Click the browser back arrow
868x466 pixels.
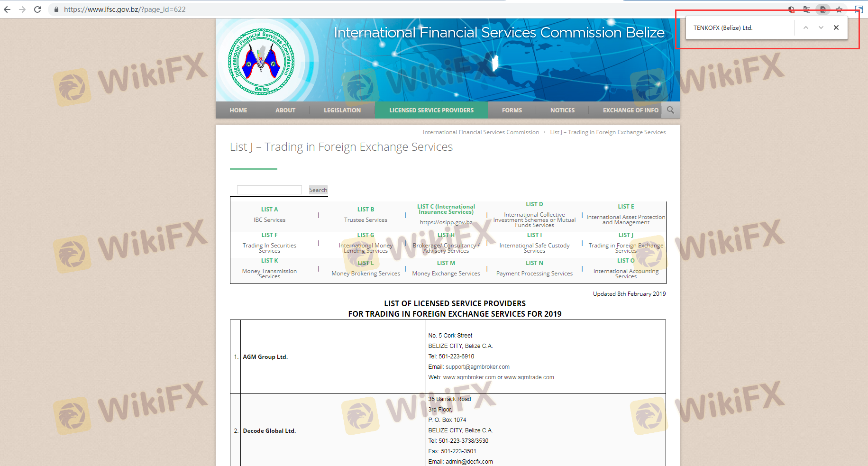(x=7, y=9)
